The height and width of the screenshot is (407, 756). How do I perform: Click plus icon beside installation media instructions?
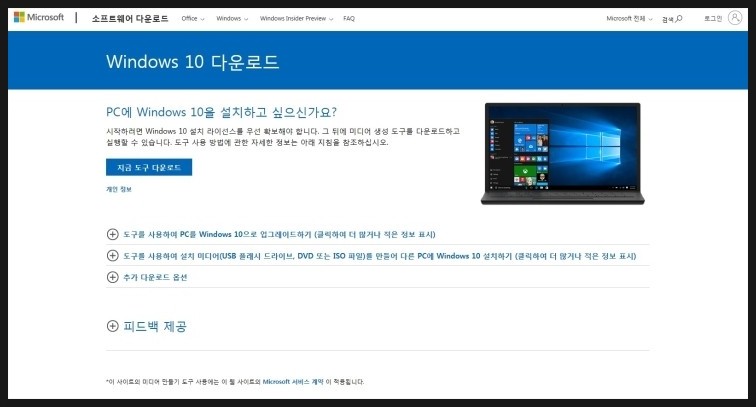pyautogui.click(x=112, y=256)
